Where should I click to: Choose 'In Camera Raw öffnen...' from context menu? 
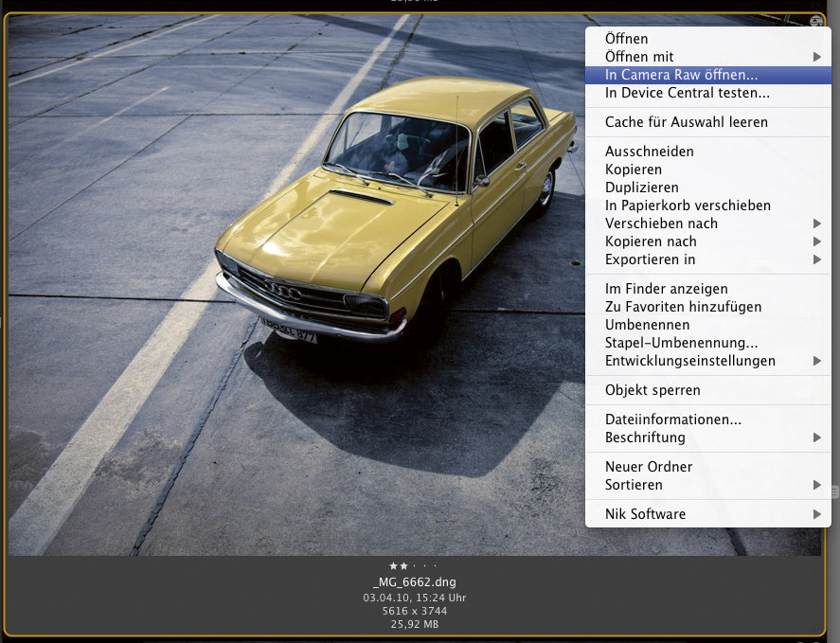681,75
